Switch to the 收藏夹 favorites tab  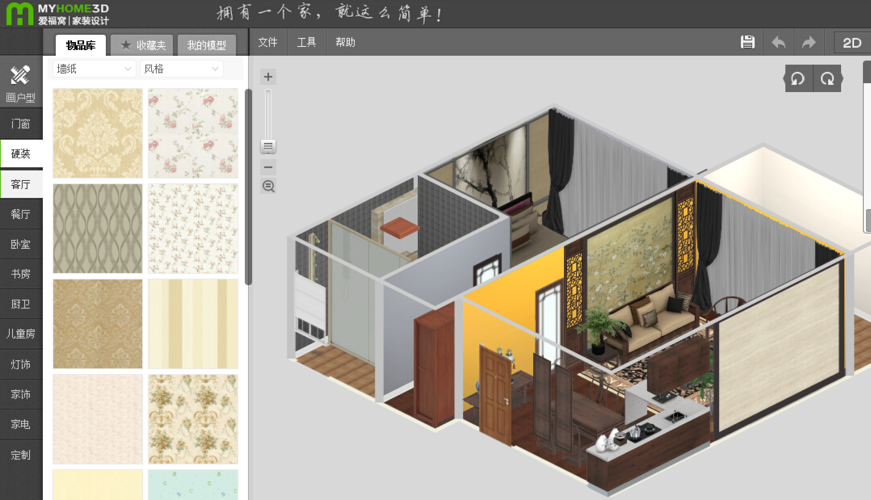142,45
